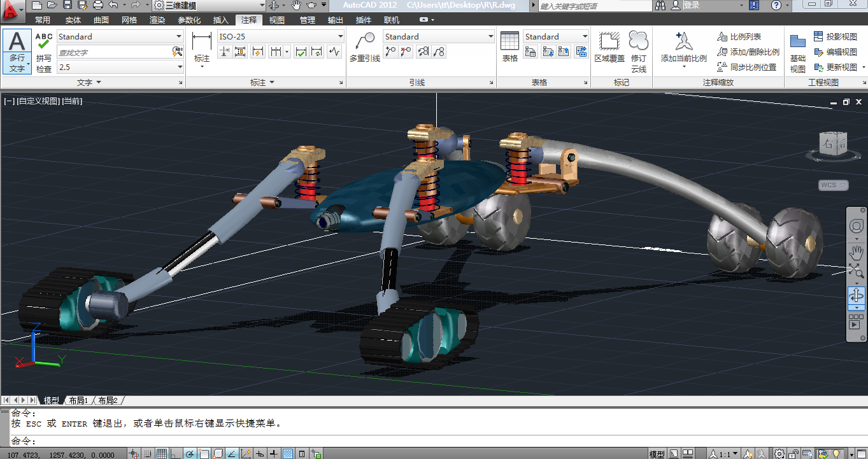
Task: Switch to the 布局1 layout tab
Action: pos(78,400)
